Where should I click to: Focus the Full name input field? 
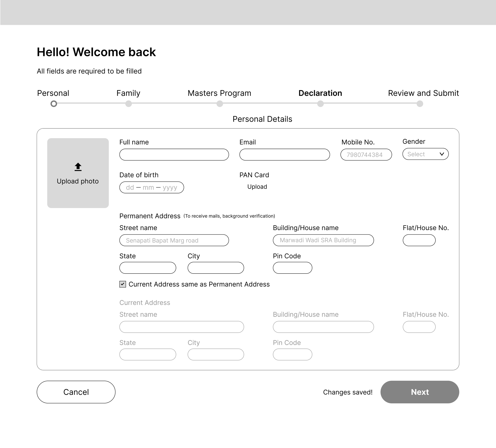174,155
